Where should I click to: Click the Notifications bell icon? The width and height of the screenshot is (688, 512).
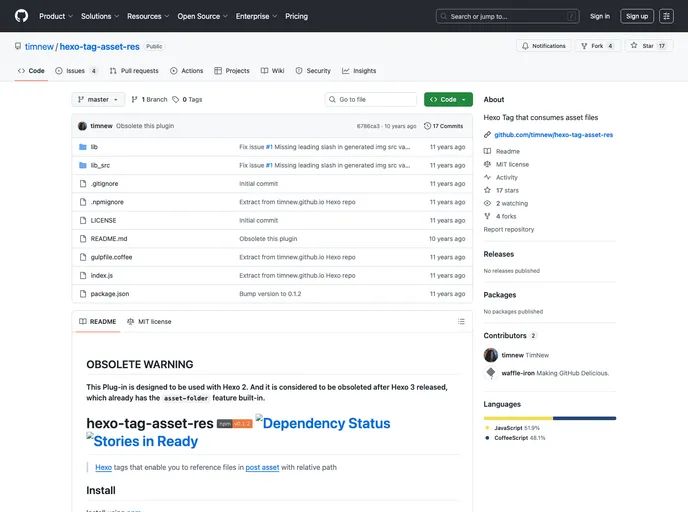coord(525,46)
